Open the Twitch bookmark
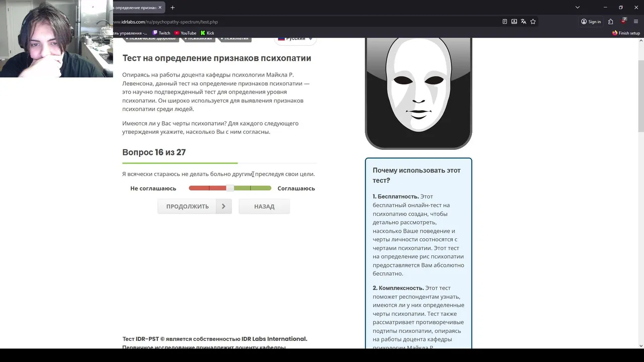This screenshot has height=362, width=644. [x=162, y=33]
